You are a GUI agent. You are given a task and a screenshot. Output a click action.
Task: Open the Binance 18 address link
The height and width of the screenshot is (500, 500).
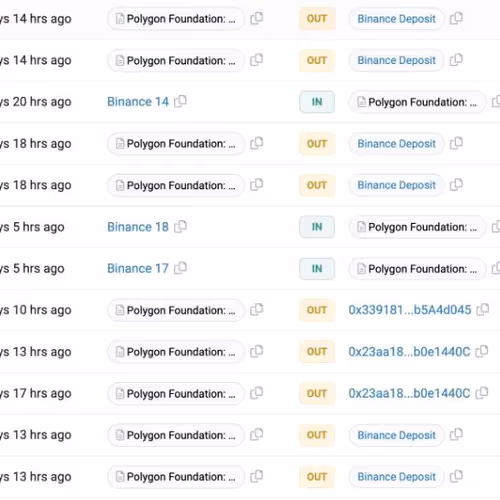click(x=138, y=227)
